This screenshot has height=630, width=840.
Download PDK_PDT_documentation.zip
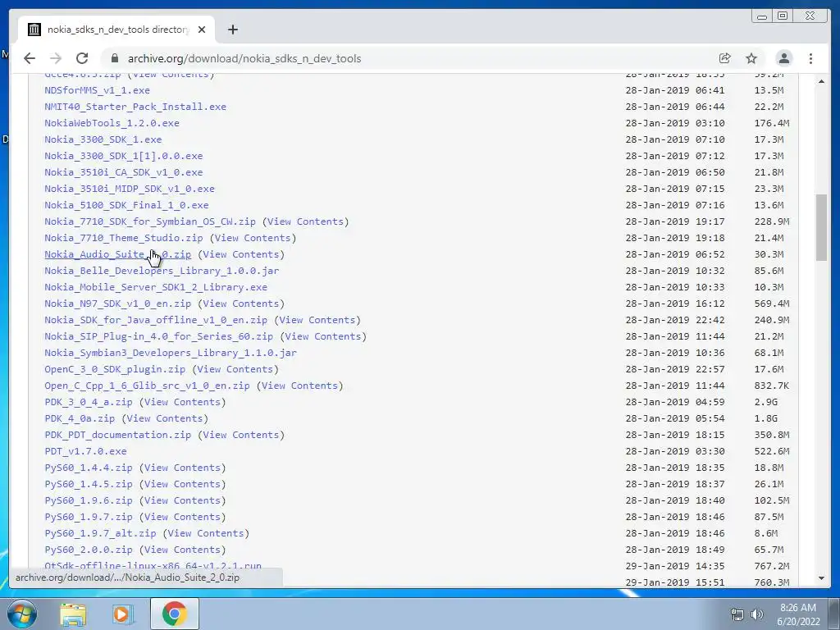click(118, 435)
